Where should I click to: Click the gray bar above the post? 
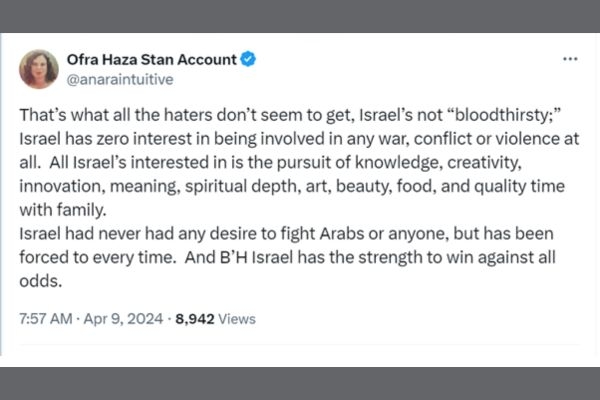300,16
